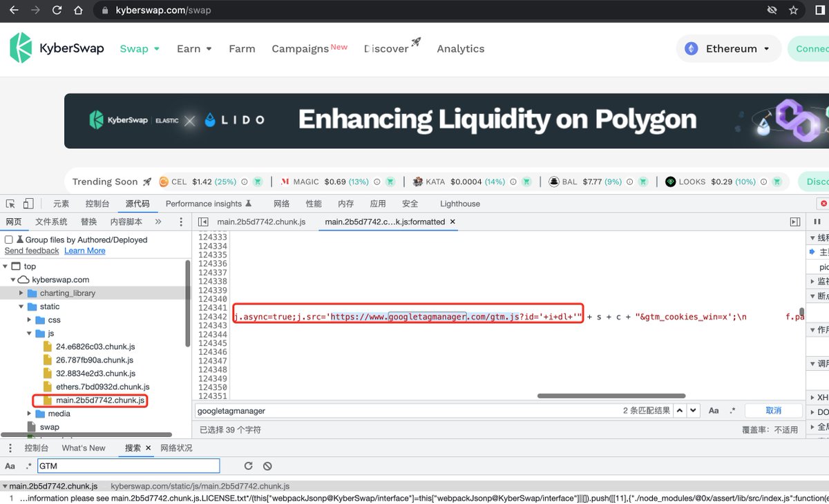Collapse the js folder
The image size is (829, 504).
pyautogui.click(x=29, y=333)
